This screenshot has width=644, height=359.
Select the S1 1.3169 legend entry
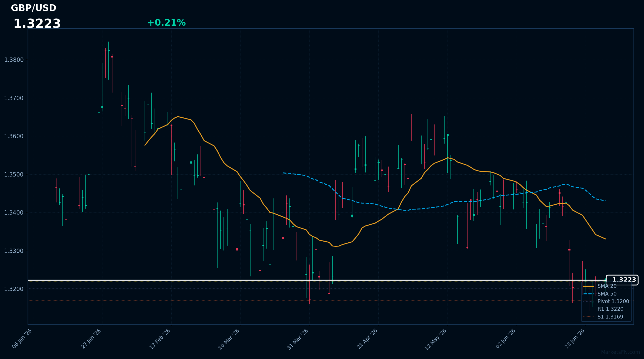(603, 317)
